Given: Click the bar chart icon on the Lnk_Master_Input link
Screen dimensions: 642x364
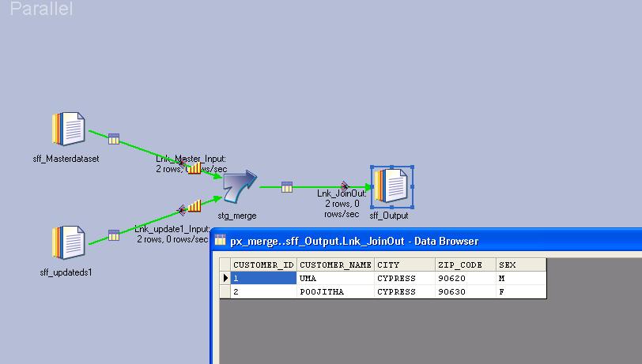Looking at the screenshot, I should (194, 169).
